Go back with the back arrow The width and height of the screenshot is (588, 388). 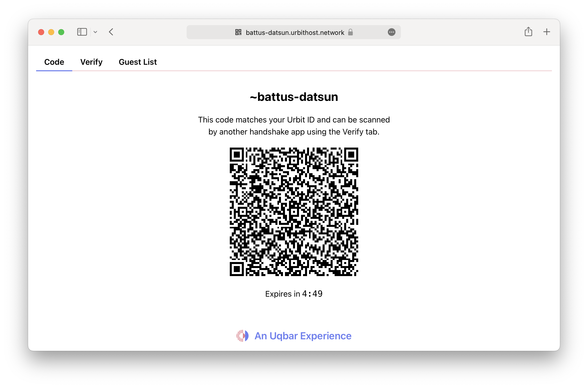click(111, 32)
